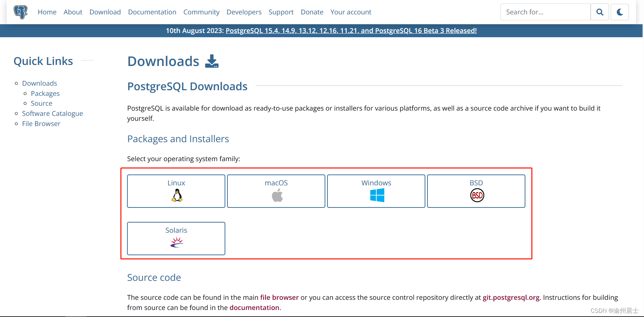Open the About menu item
Screen dimensions: 644x317
click(x=73, y=12)
